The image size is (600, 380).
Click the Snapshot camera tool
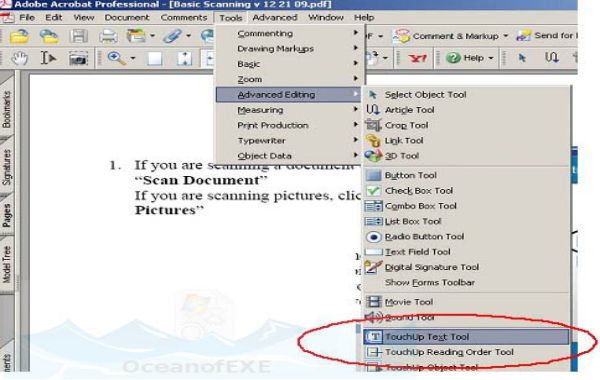tap(78, 59)
